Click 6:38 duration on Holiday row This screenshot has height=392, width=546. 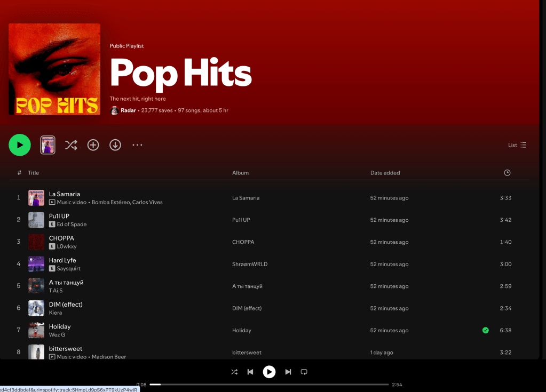(505, 331)
